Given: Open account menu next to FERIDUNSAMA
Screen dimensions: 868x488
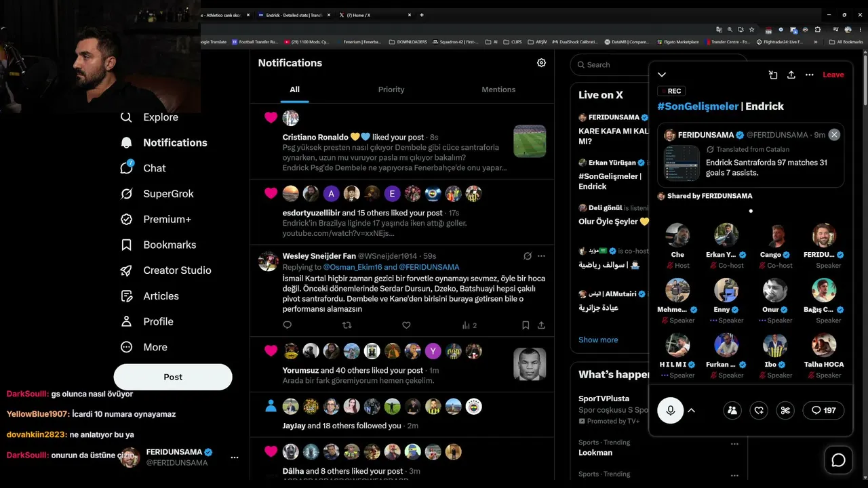Looking at the screenshot, I should click(x=234, y=457).
